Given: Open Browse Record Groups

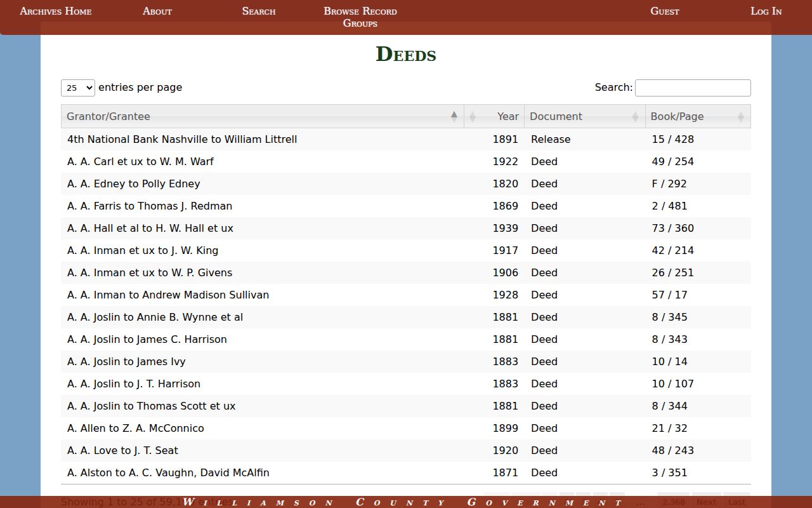Looking at the screenshot, I should point(360,17).
